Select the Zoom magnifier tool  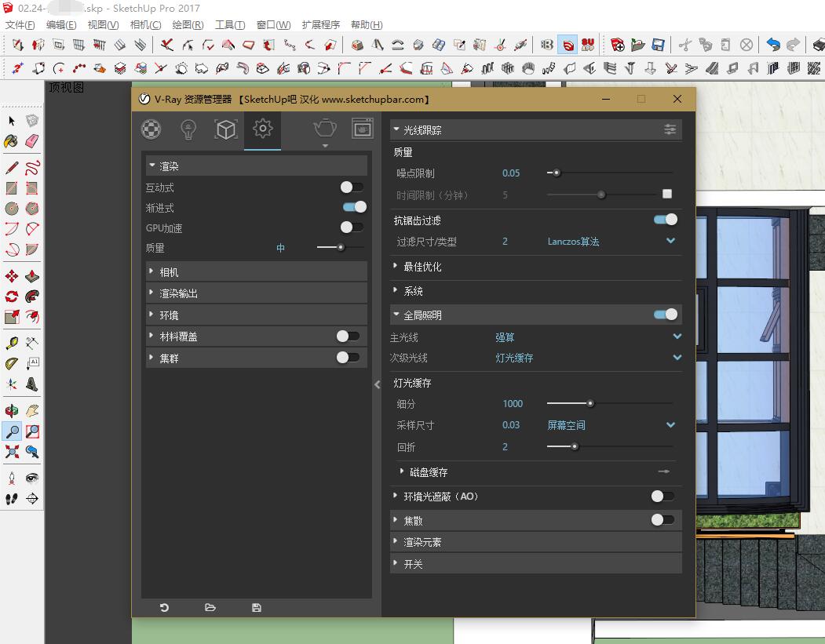[12, 431]
